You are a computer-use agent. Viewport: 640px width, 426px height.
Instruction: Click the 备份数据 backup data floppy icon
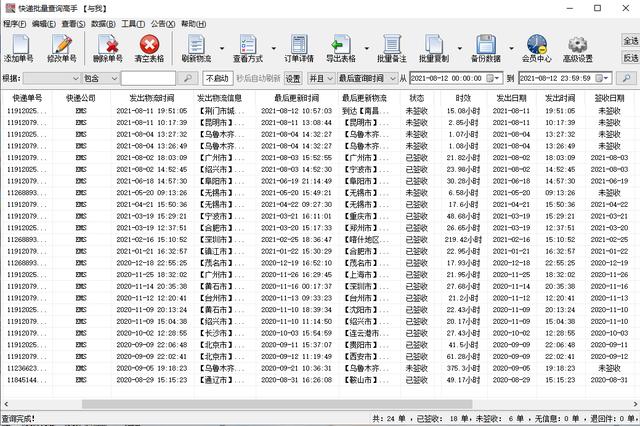point(486,48)
